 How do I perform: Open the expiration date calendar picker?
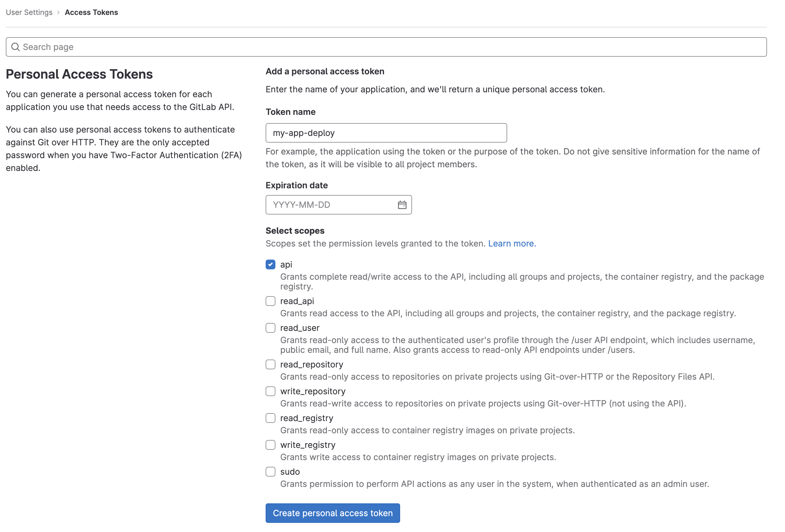click(x=402, y=205)
